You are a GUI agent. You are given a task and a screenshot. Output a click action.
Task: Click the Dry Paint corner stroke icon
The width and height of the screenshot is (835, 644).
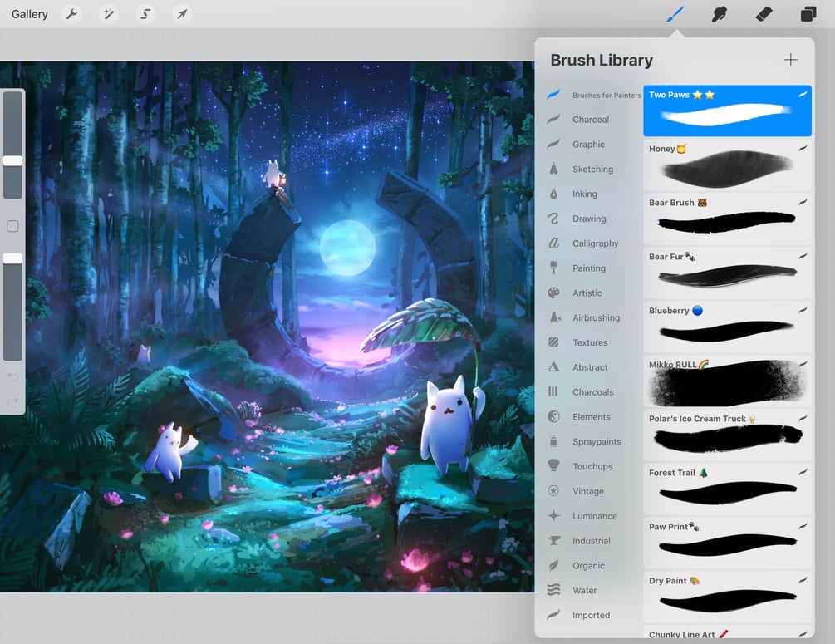point(803,580)
